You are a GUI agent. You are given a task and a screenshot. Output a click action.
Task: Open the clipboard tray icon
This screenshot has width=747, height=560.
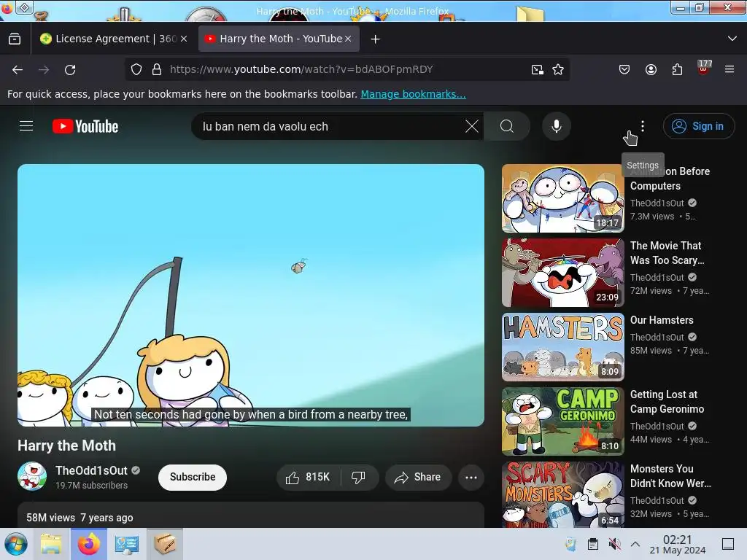(x=593, y=544)
